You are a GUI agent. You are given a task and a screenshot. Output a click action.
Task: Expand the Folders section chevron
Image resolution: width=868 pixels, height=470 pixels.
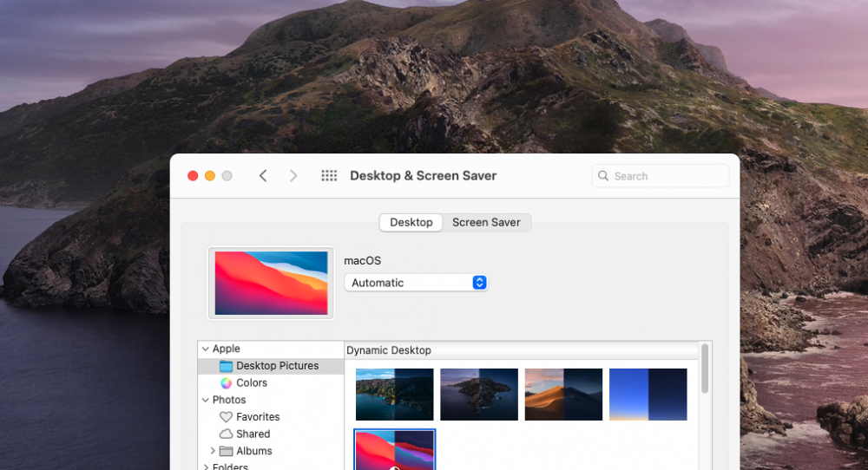point(206,467)
